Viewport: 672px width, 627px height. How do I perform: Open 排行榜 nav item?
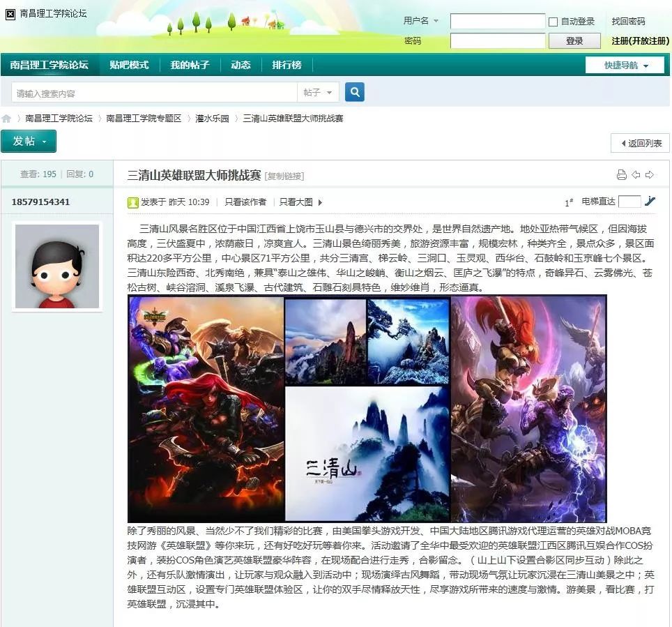point(287,65)
